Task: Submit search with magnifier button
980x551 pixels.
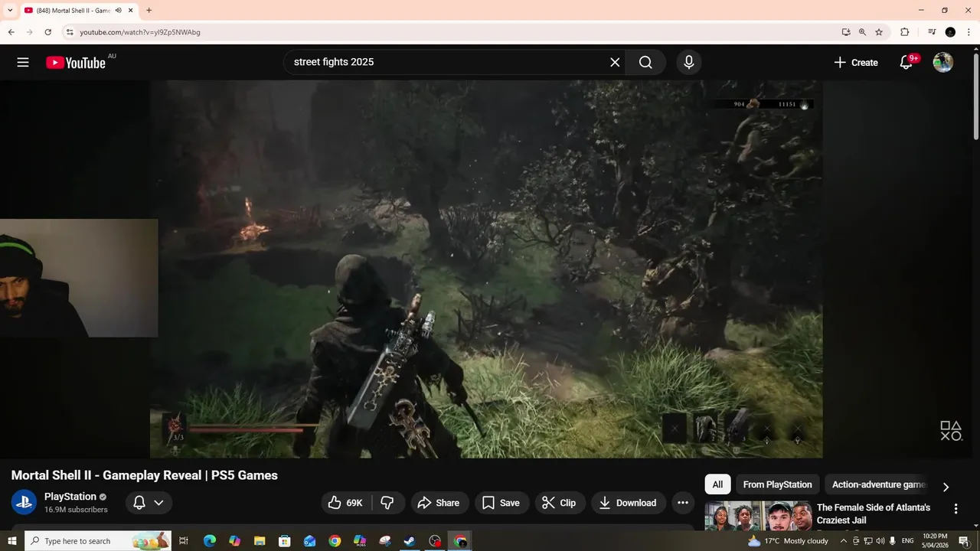Action: click(645, 63)
